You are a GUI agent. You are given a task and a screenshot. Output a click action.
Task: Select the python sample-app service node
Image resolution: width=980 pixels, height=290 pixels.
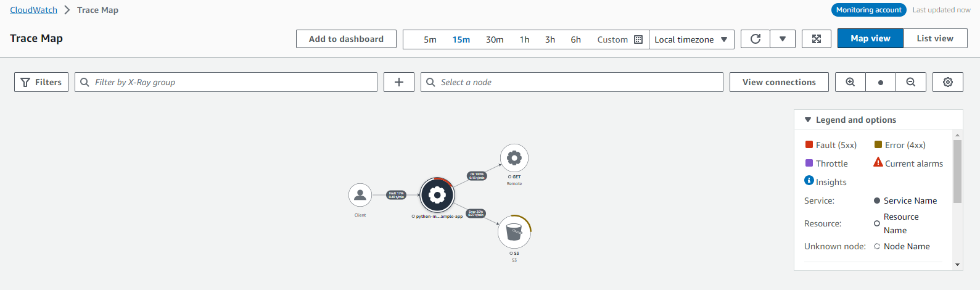(x=437, y=196)
